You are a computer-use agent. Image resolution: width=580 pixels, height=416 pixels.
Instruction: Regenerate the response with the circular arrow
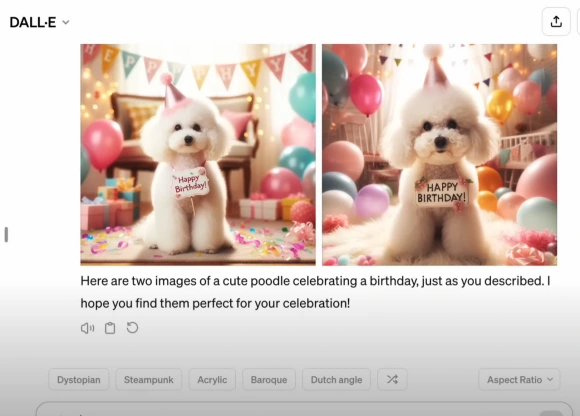(132, 328)
